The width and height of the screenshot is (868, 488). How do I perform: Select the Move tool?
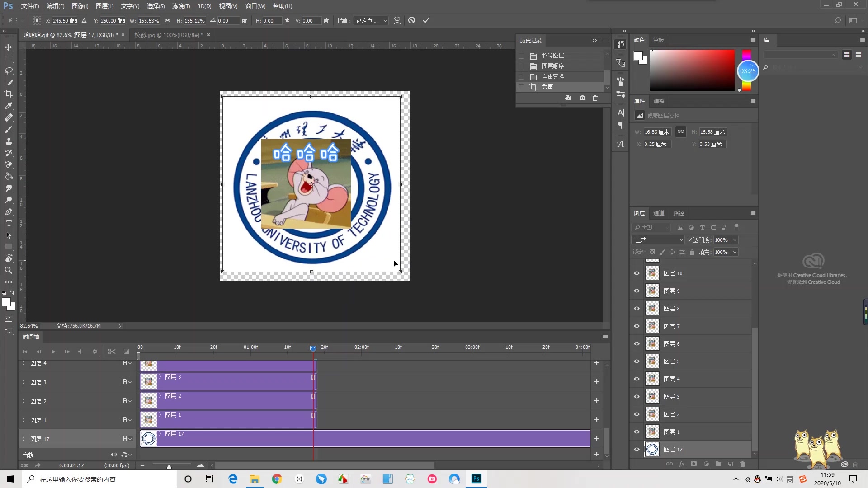click(x=9, y=47)
